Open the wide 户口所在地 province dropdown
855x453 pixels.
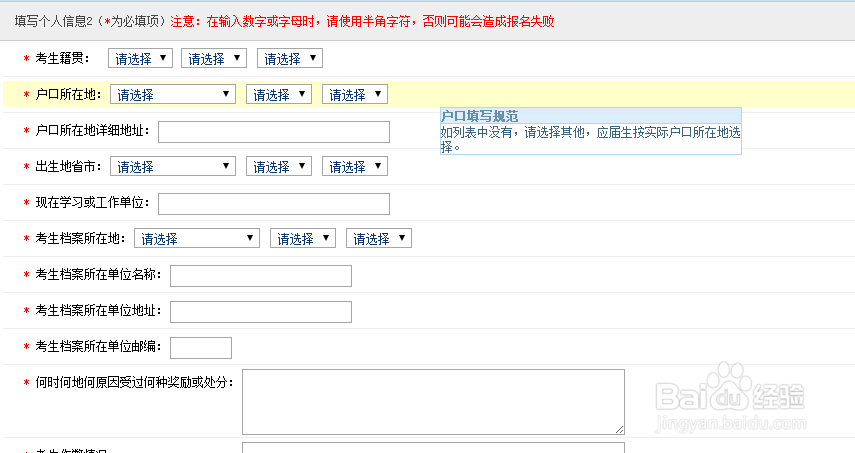coord(173,94)
